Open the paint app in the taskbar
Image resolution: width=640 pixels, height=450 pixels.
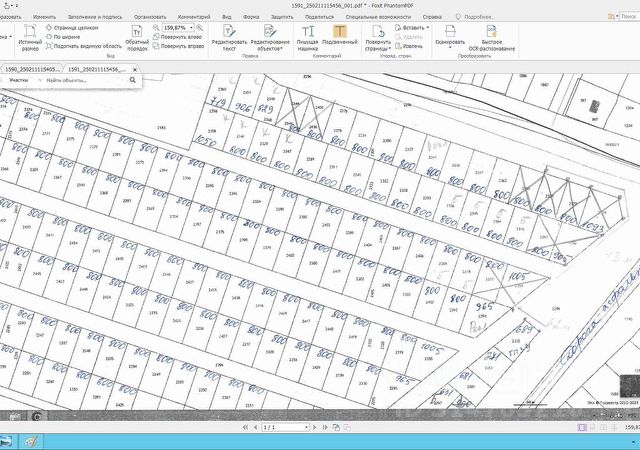[x=31, y=442]
